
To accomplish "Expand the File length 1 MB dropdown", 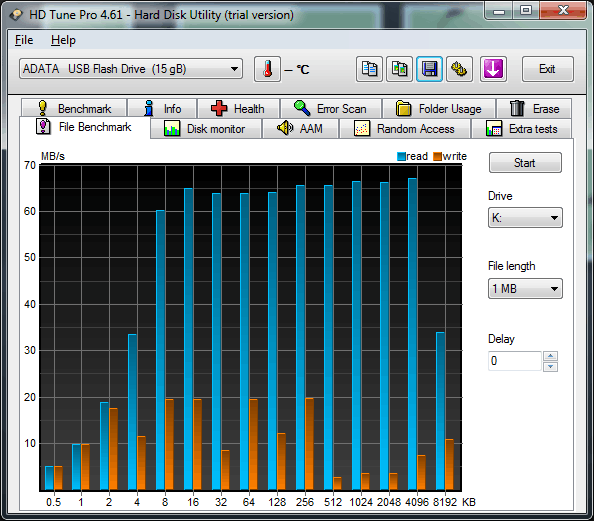I will pos(525,289).
